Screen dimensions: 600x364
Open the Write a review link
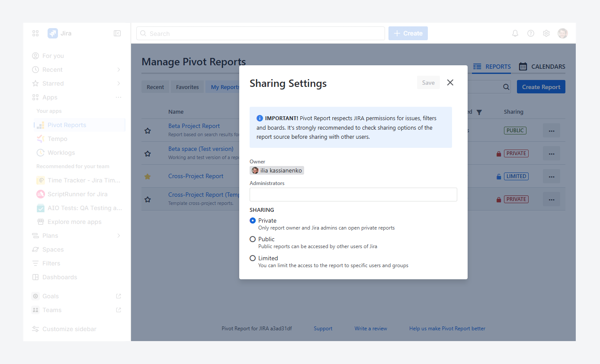click(x=371, y=329)
